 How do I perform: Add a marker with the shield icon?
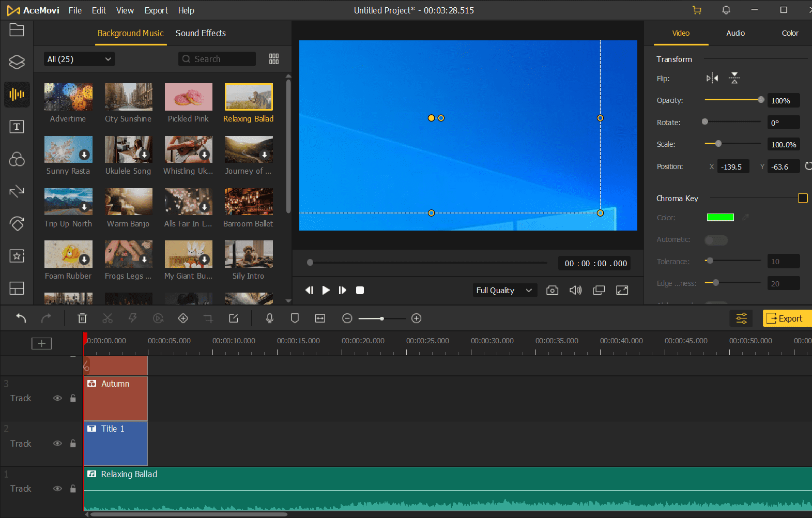click(295, 318)
